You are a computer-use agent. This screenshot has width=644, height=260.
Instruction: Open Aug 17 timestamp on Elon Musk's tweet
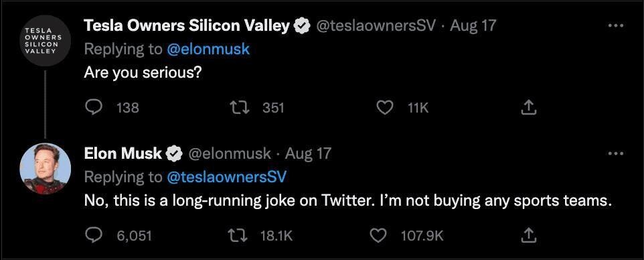pyautogui.click(x=308, y=153)
